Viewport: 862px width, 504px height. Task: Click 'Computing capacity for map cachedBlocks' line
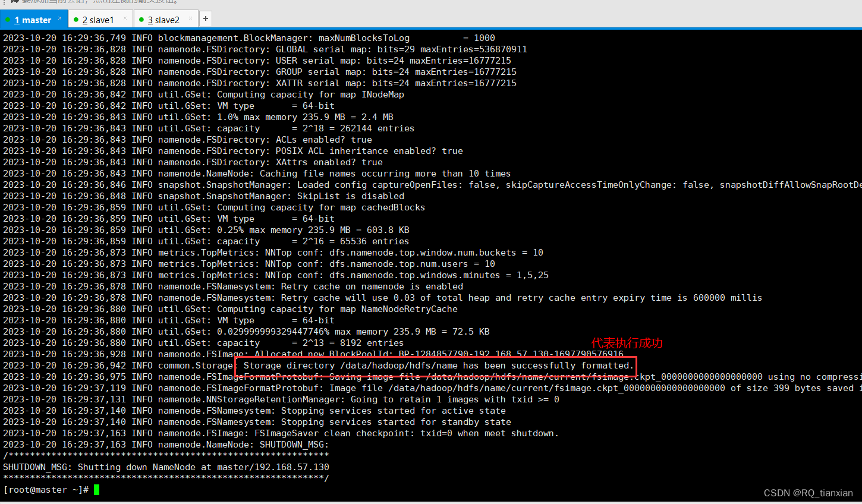(x=214, y=207)
